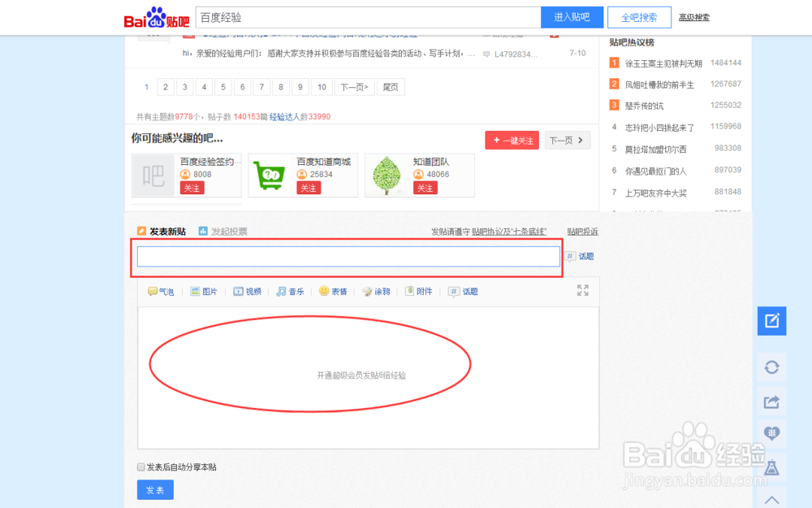
Task: Click inside the post title input field
Action: pyautogui.click(x=348, y=256)
